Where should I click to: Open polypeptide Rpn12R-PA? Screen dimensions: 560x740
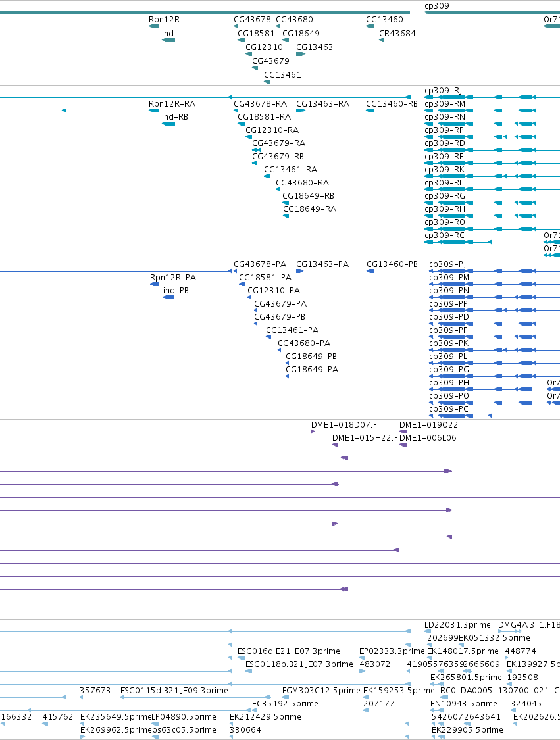coord(173,277)
